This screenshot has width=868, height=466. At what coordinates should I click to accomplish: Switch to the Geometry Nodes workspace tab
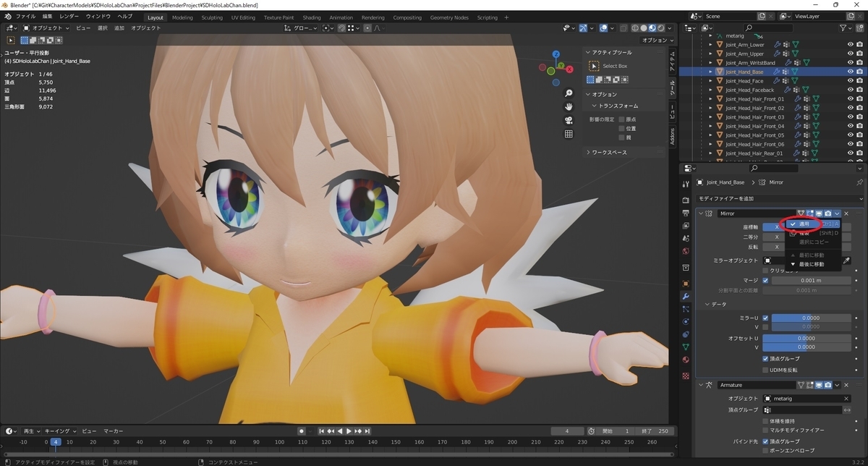click(x=449, y=17)
